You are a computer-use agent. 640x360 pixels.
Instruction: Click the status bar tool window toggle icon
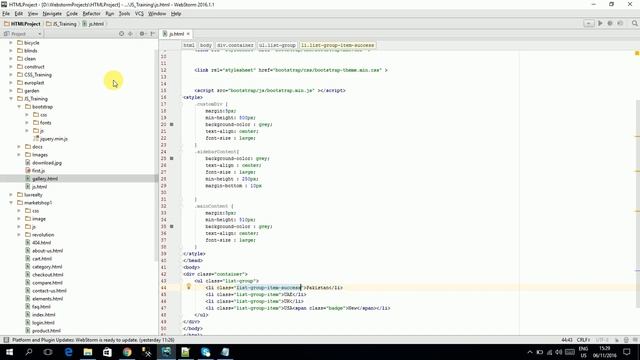coord(6,340)
